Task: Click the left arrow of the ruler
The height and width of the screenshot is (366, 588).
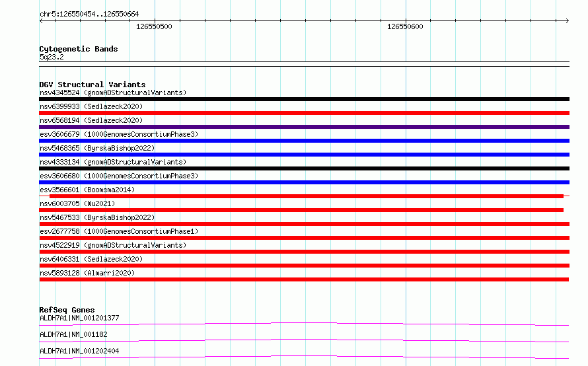Action: pos(41,20)
